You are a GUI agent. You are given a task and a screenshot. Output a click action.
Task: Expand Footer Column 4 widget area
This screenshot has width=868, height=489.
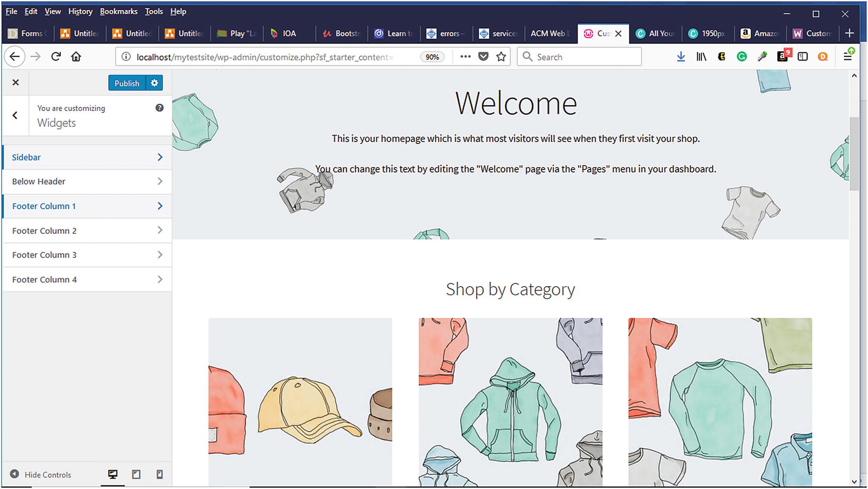[x=87, y=280]
